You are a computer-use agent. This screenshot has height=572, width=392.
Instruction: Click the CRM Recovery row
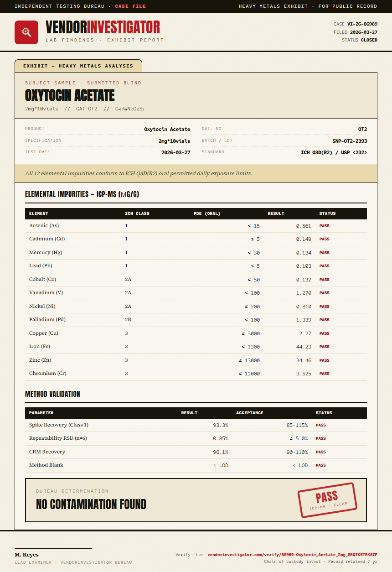(x=196, y=452)
